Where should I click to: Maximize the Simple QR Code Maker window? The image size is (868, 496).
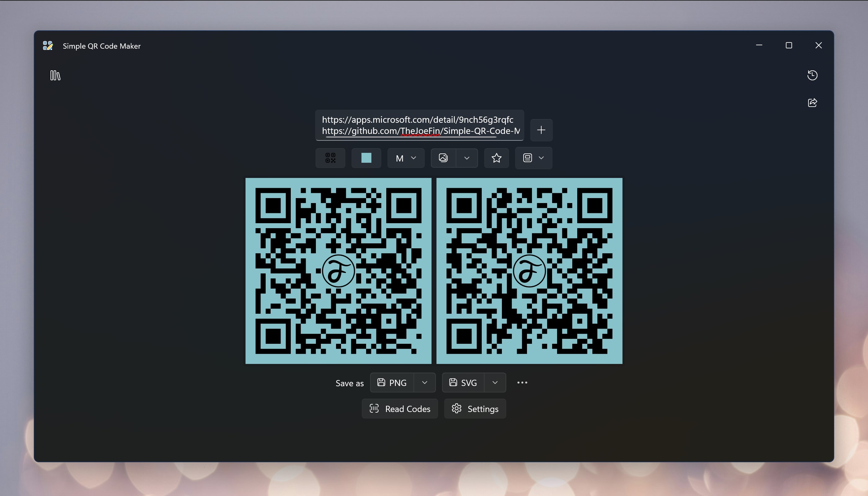coord(789,45)
